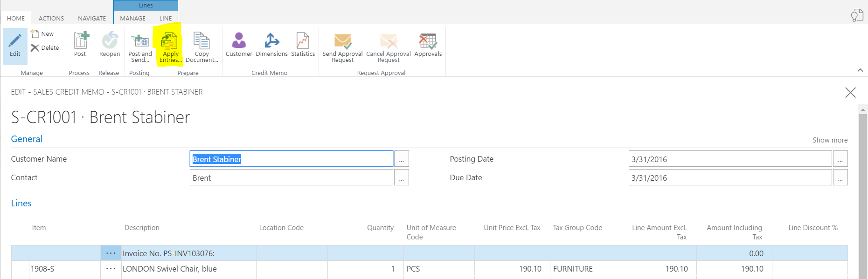Send Approval Request
The height and width of the screenshot is (279, 868).
tap(342, 48)
